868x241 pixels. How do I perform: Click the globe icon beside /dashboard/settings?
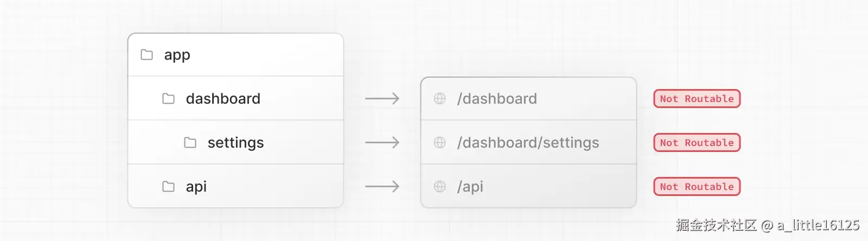pyautogui.click(x=439, y=143)
